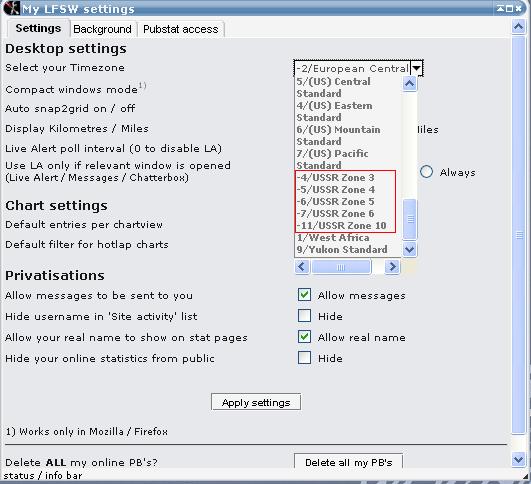
Task: Open the Pubstat access tab
Action: tap(180, 29)
